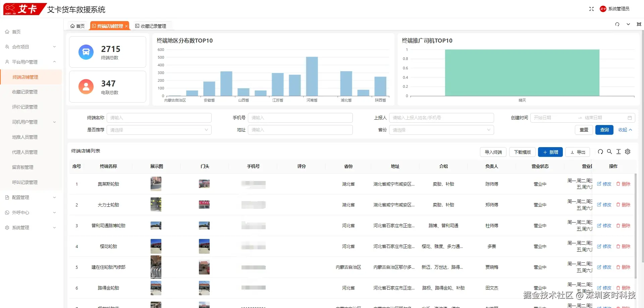Viewport: 644px width, 308px height.
Task: Click the refresh icon in tab bar
Action: [617, 24]
